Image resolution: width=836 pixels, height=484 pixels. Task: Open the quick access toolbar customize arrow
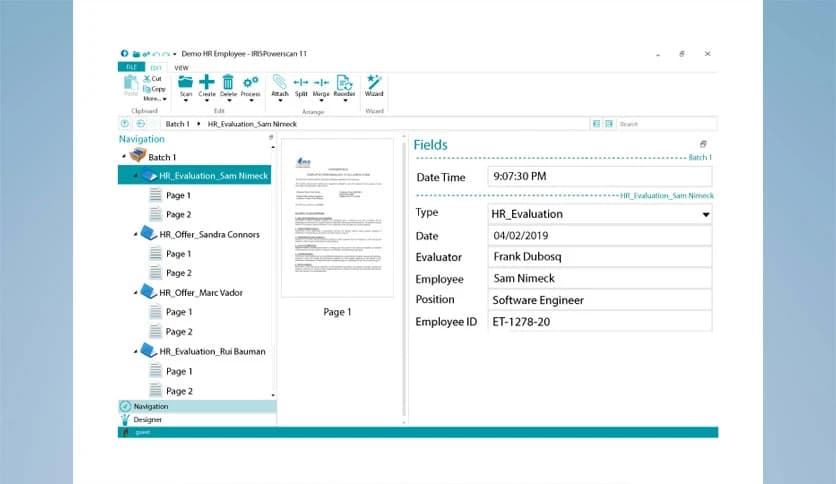(174, 54)
